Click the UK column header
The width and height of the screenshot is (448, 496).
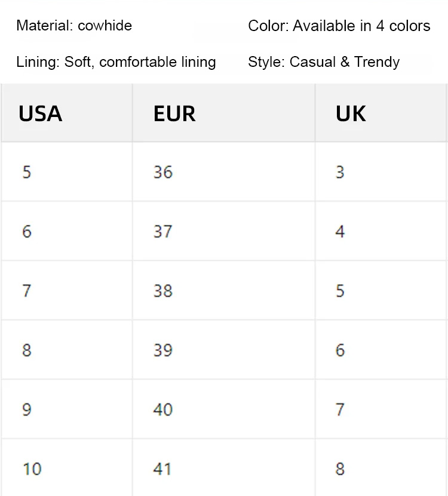click(x=351, y=113)
